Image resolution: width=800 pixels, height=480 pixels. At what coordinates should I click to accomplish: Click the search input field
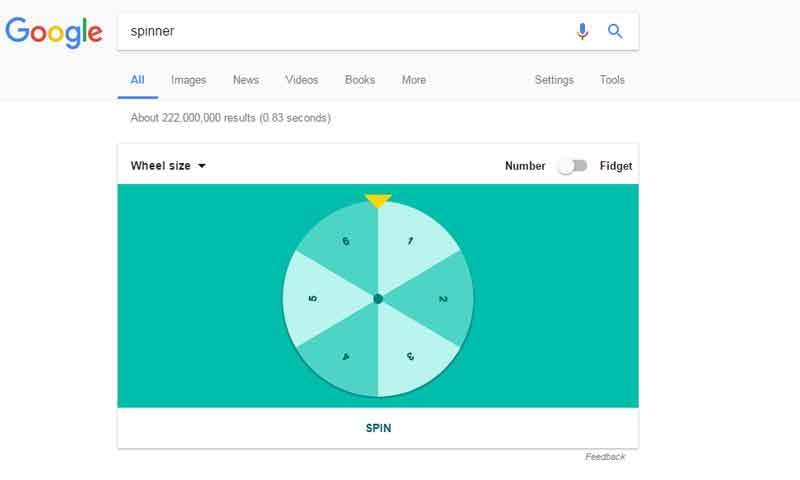[x=340, y=32]
